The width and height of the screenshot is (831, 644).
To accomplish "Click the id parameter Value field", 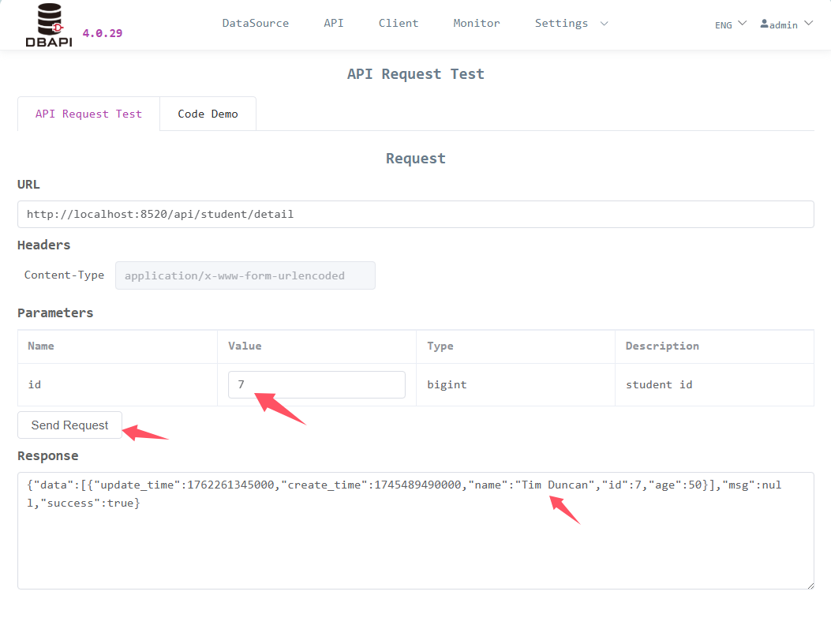I will tap(316, 384).
